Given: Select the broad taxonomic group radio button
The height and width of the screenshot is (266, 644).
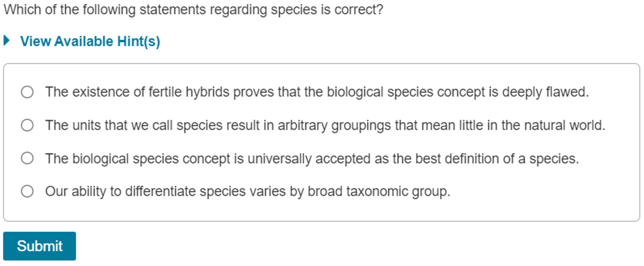Looking at the screenshot, I should [27, 191].
